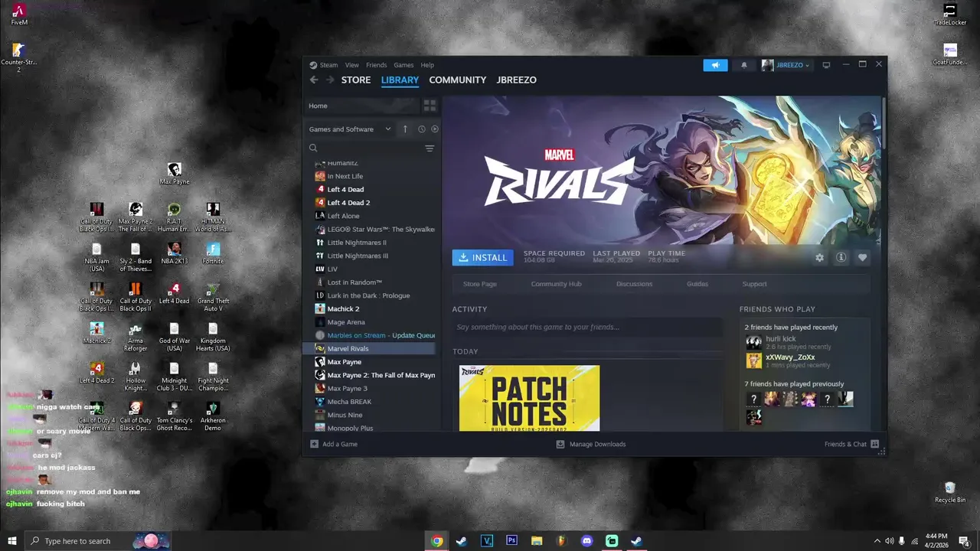Image resolution: width=980 pixels, height=551 pixels.
Task: Switch library to grid collections view
Action: point(430,106)
